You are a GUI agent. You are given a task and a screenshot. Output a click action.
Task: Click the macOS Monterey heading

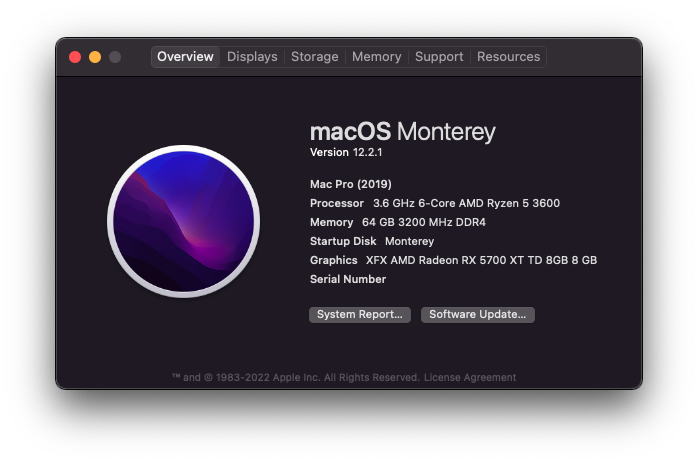pos(402,132)
